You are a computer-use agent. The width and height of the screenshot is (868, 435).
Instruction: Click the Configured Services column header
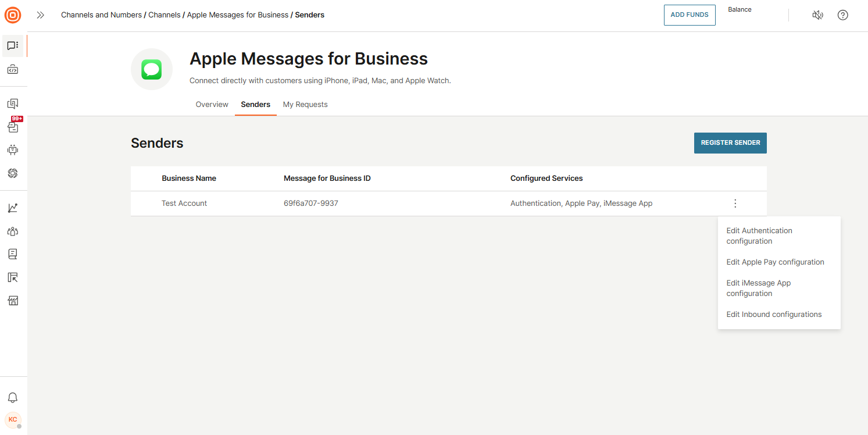click(x=546, y=179)
